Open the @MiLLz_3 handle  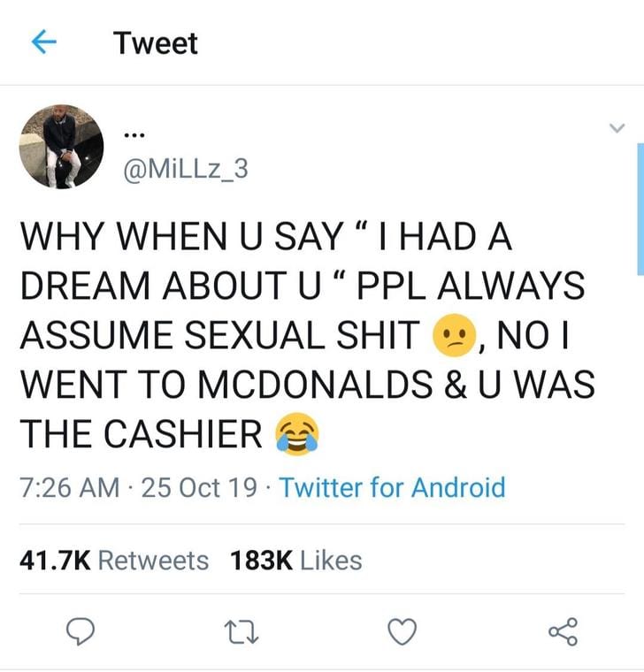tap(186, 169)
